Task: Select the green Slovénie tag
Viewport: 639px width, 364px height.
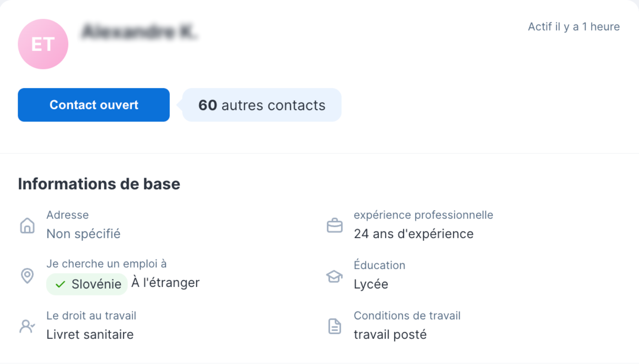Action: (x=87, y=284)
